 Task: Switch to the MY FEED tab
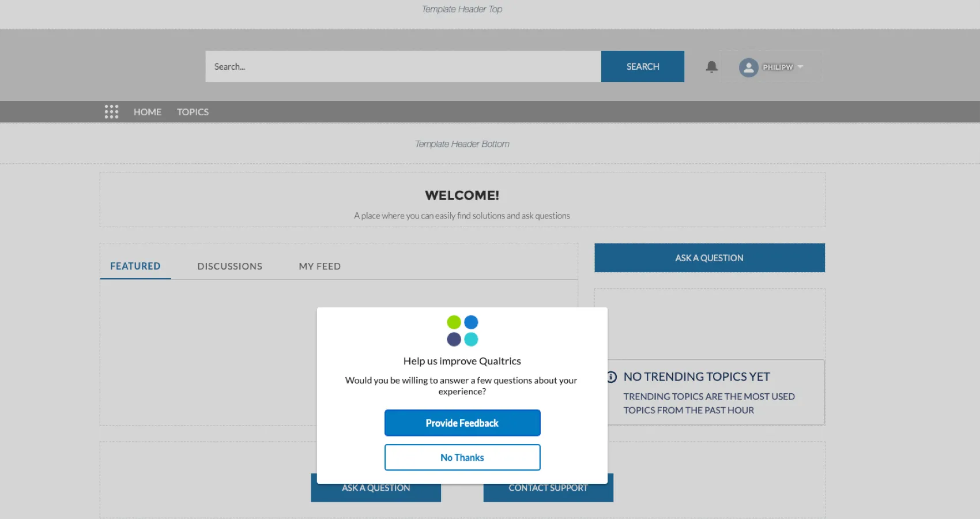320,266
